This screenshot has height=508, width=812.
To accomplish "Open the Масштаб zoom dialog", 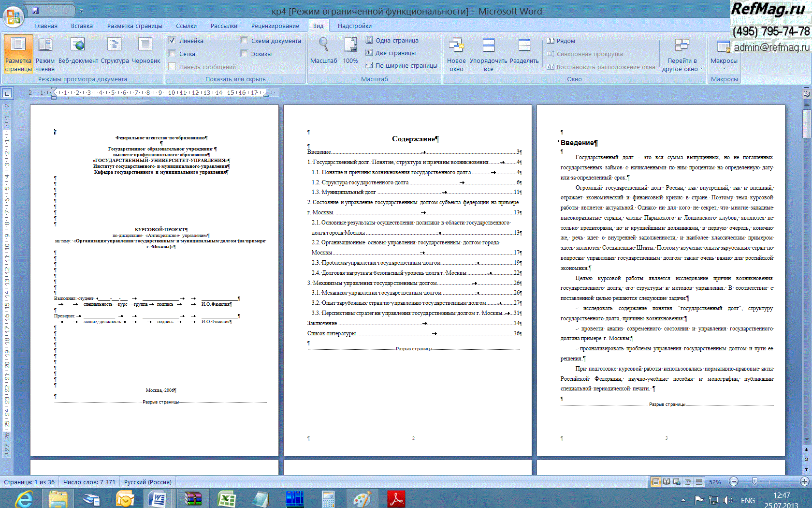I will pos(323,52).
